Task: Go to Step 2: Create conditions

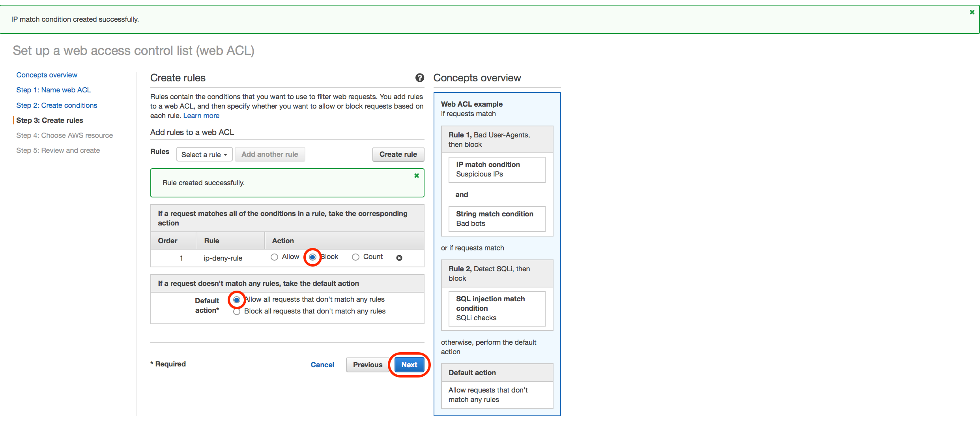Action: click(x=56, y=105)
